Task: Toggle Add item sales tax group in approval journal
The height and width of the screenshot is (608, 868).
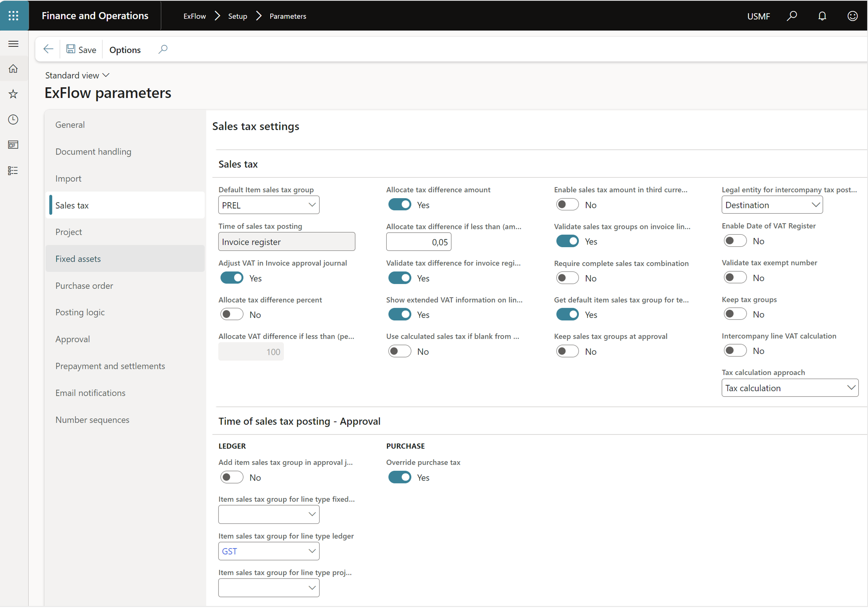Action: click(x=231, y=477)
